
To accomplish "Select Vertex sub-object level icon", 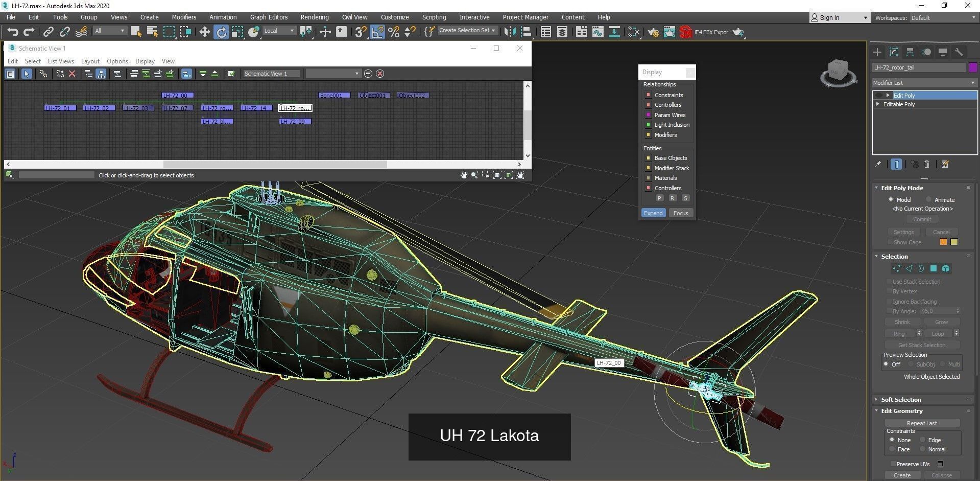I will click(896, 268).
